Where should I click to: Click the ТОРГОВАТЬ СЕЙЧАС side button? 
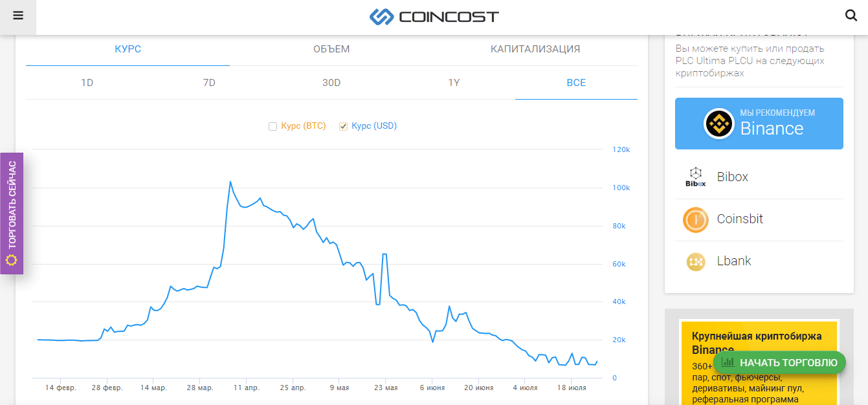12,206
